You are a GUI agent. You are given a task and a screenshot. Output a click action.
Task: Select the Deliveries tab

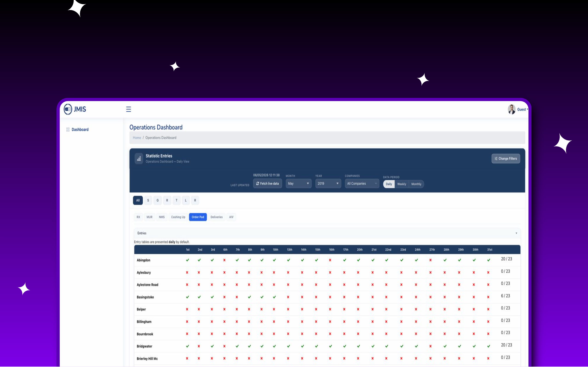coord(217,217)
